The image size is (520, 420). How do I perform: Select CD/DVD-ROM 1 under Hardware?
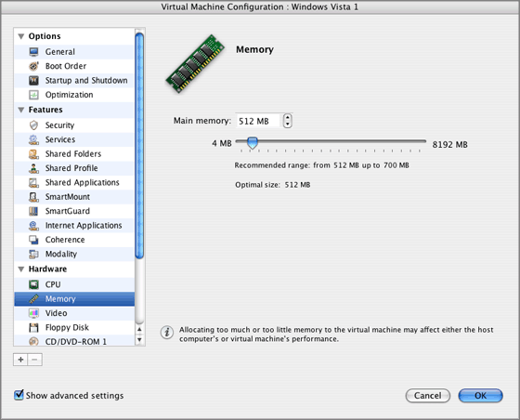coord(74,341)
